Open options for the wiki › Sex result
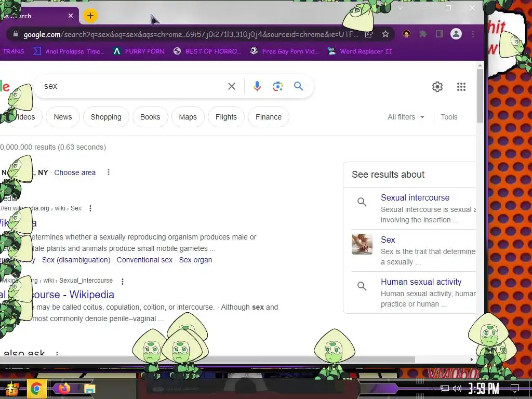 [x=90, y=208]
